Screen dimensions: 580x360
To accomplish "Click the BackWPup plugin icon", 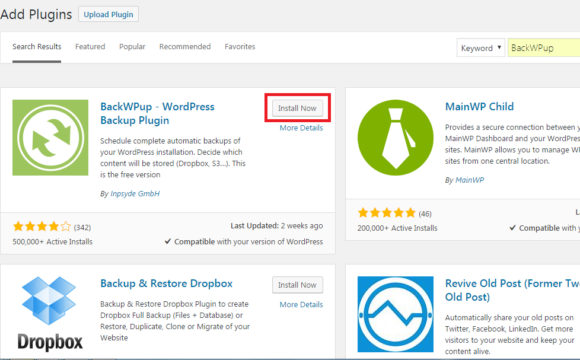I will tap(50, 137).
